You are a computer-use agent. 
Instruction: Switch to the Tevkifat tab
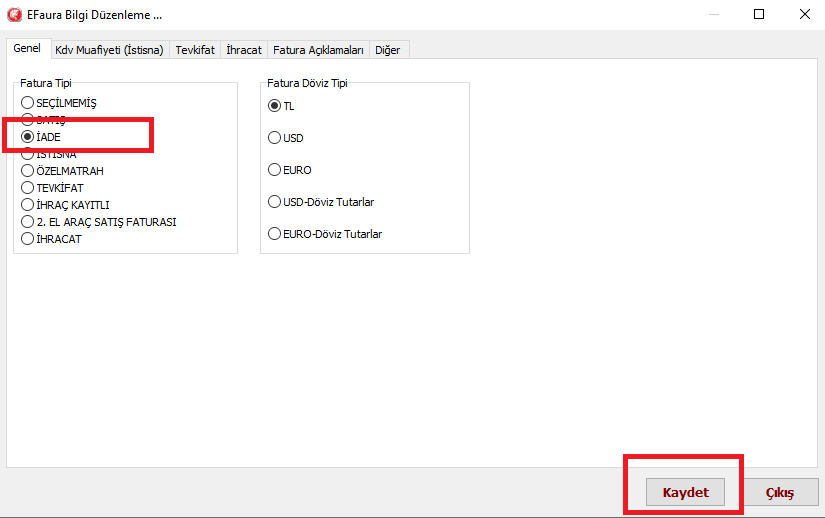click(195, 50)
